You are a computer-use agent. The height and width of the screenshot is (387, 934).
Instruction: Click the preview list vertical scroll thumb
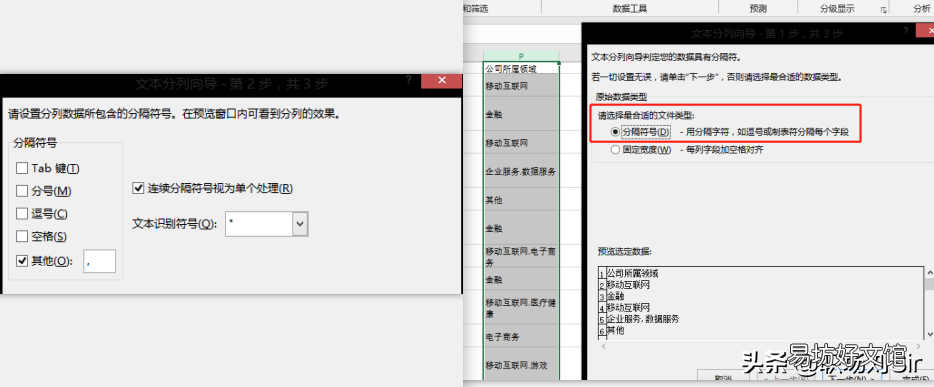[929, 283]
